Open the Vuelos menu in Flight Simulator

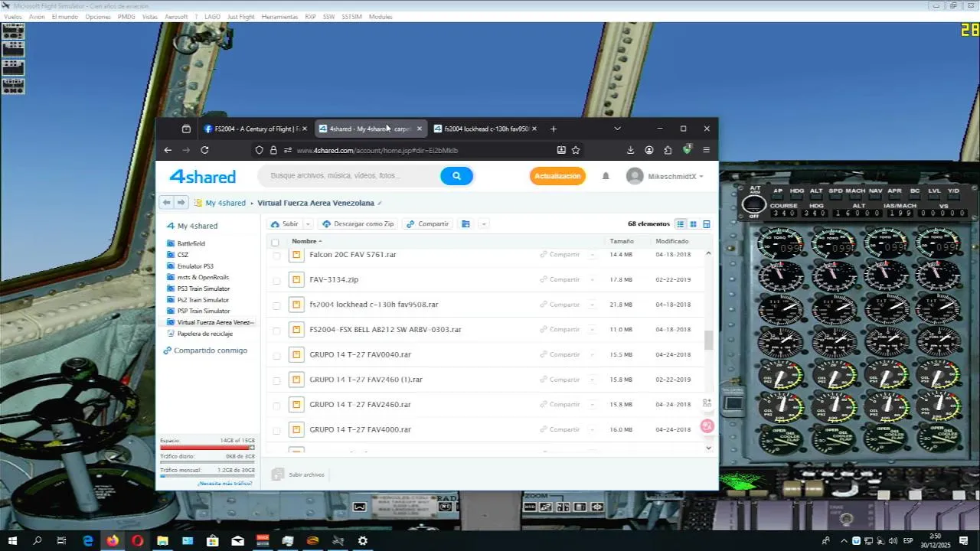13,16
